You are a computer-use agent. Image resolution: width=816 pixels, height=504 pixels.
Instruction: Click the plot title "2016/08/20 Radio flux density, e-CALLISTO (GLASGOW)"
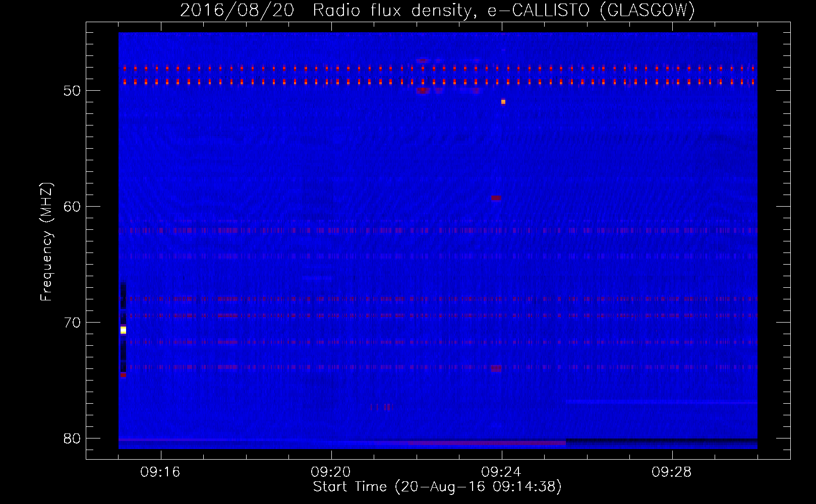pos(437,10)
